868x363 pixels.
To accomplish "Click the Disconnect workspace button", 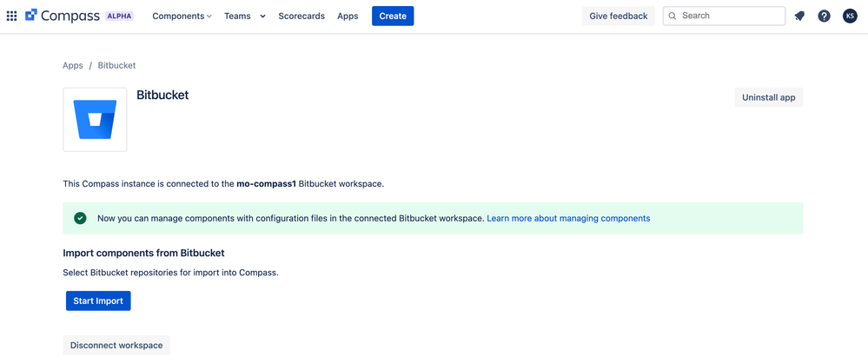I will pyautogui.click(x=116, y=346).
